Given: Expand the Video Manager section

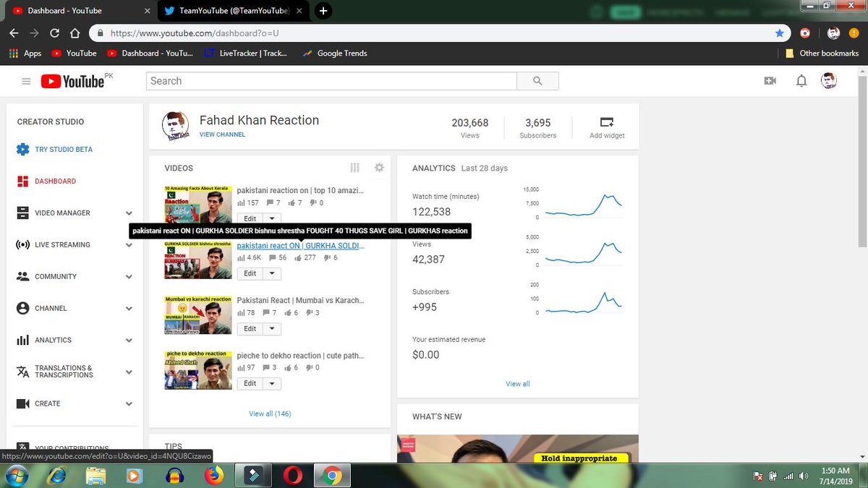Looking at the screenshot, I should pos(129,213).
